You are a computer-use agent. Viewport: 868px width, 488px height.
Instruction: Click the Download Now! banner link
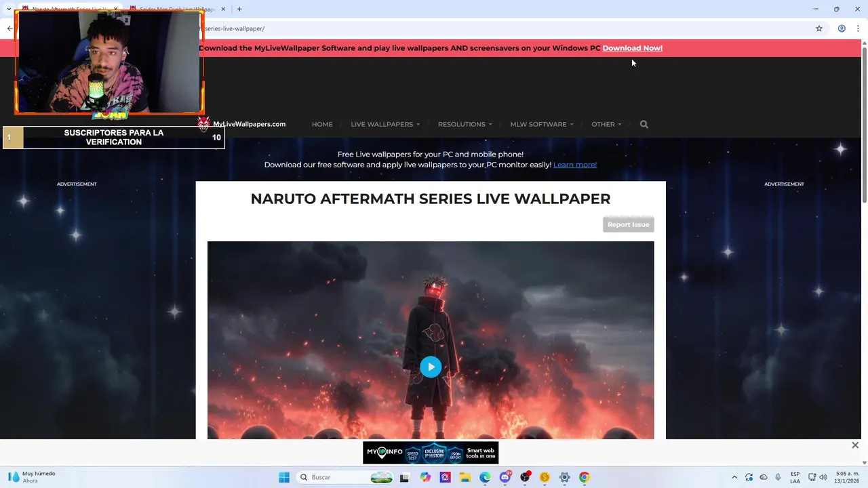click(632, 48)
